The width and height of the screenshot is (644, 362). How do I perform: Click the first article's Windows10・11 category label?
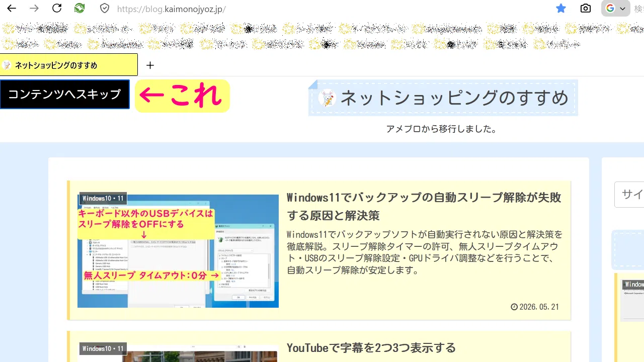103,199
